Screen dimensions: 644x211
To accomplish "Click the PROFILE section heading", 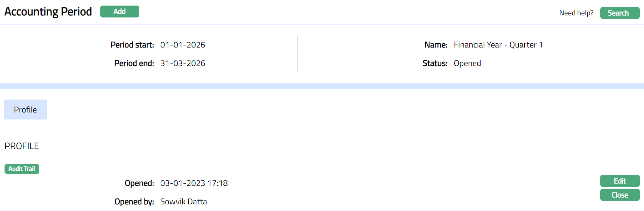I will 22,146.
